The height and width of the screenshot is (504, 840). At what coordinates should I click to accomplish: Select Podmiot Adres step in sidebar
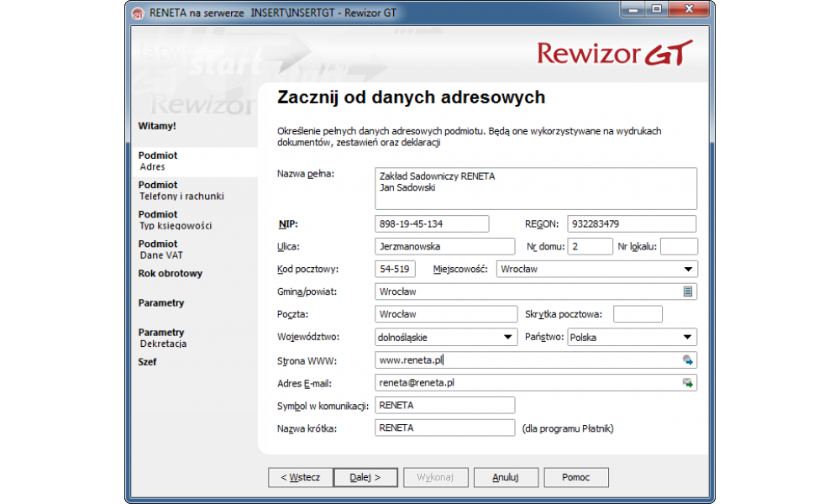pyautogui.click(x=195, y=161)
